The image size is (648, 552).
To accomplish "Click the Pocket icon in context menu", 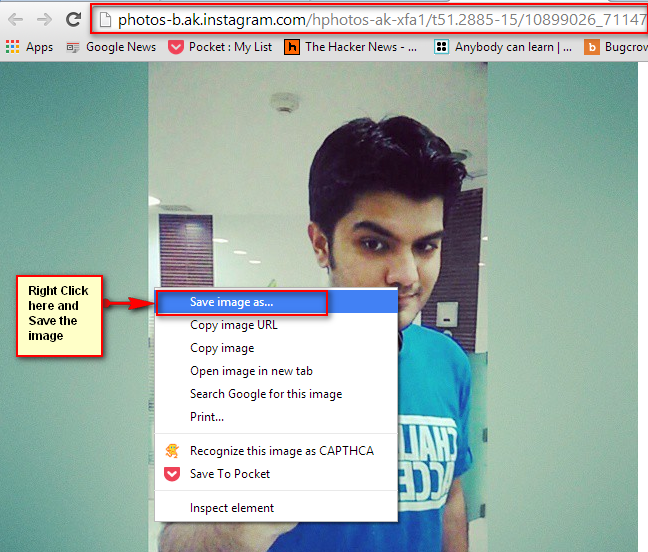I will pyautogui.click(x=172, y=474).
